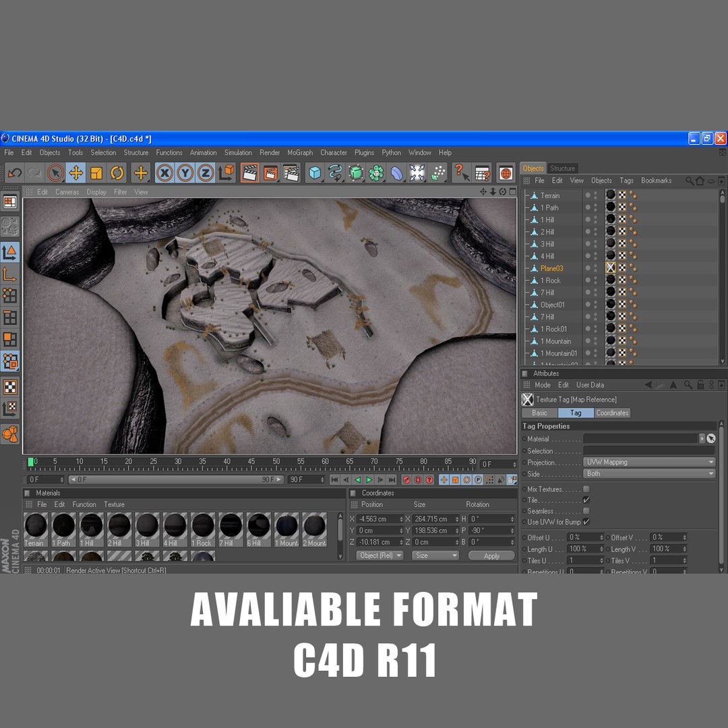Select 1 Rock01 object
The width and height of the screenshot is (728, 728).
coord(553,329)
